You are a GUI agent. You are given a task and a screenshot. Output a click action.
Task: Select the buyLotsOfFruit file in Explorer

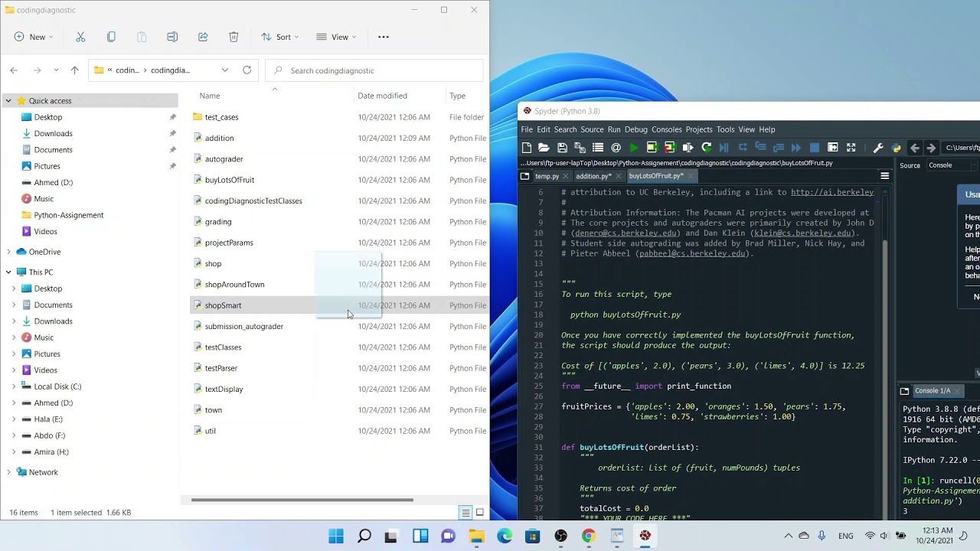click(229, 180)
